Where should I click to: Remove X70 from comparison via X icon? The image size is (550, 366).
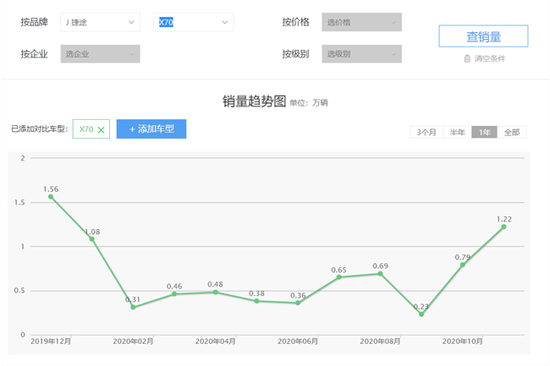tap(101, 130)
